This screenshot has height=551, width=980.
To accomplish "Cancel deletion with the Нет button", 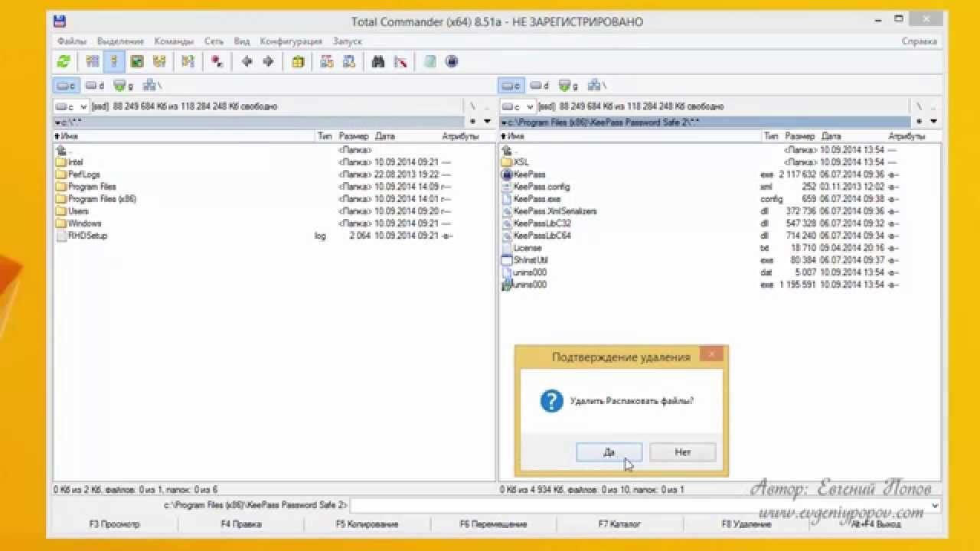I will 683,452.
